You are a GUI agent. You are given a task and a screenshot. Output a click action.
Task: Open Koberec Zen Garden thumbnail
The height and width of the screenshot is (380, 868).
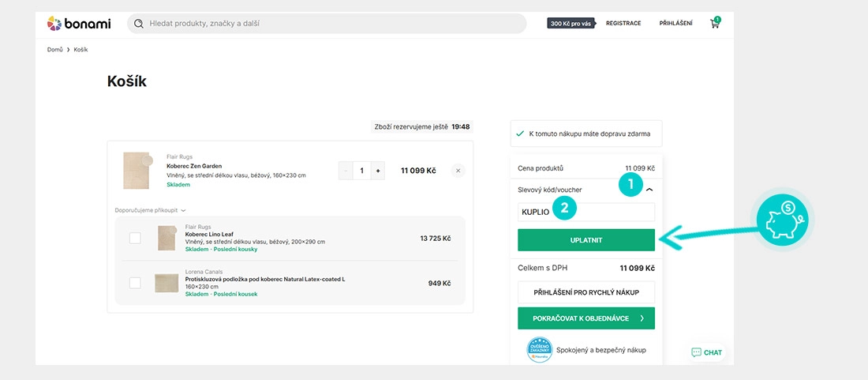(137, 171)
